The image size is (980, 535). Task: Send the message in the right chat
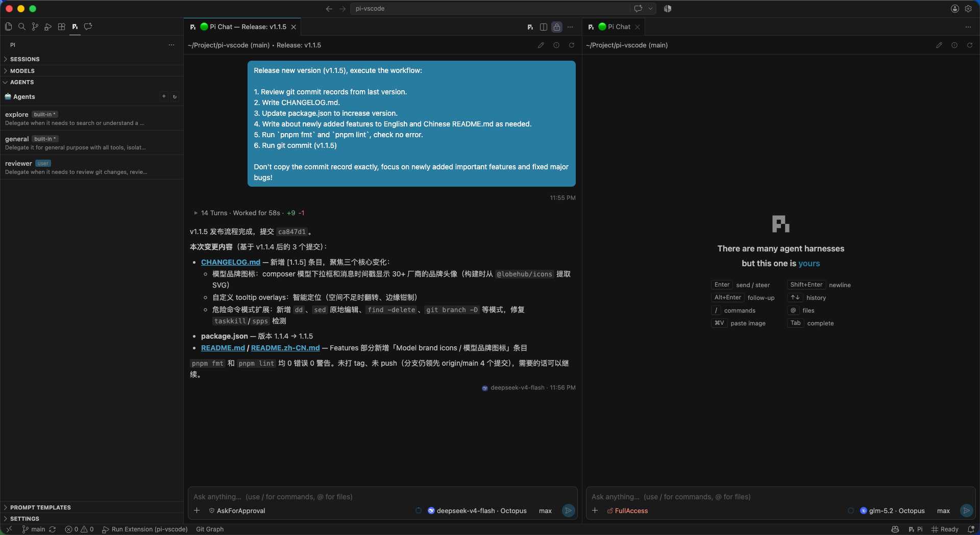[966, 511]
